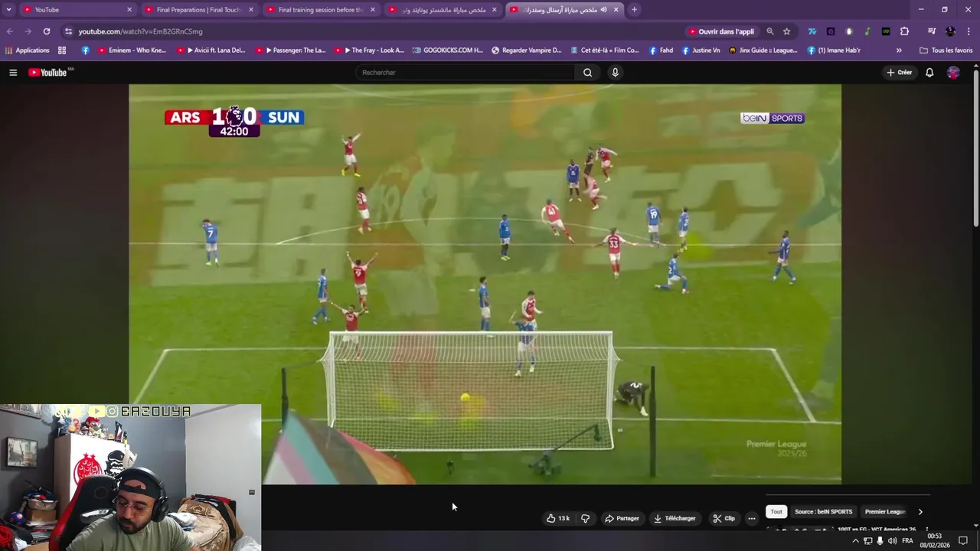The width and height of the screenshot is (980, 551).
Task: Click the YouTube search magnifier button
Action: (x=587, y=73)
